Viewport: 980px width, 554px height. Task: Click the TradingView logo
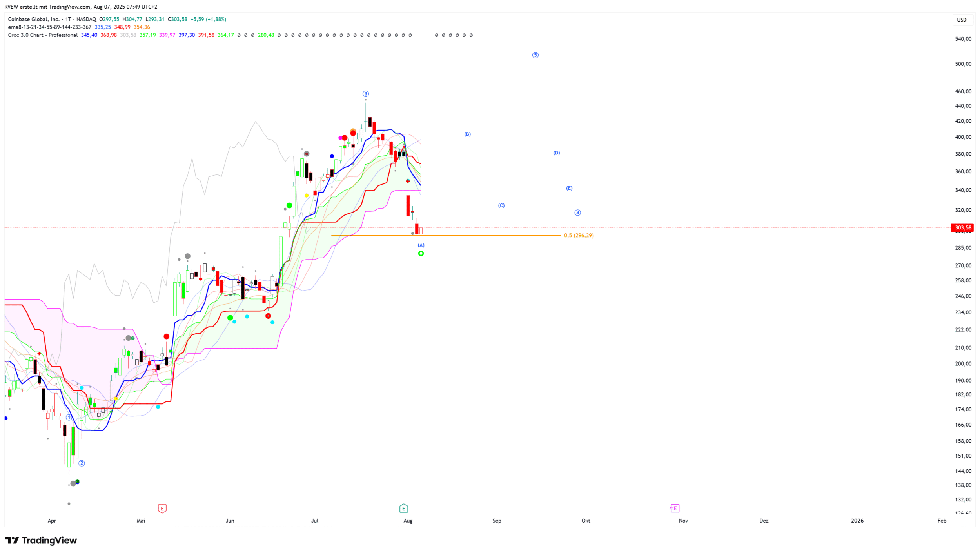41,540
